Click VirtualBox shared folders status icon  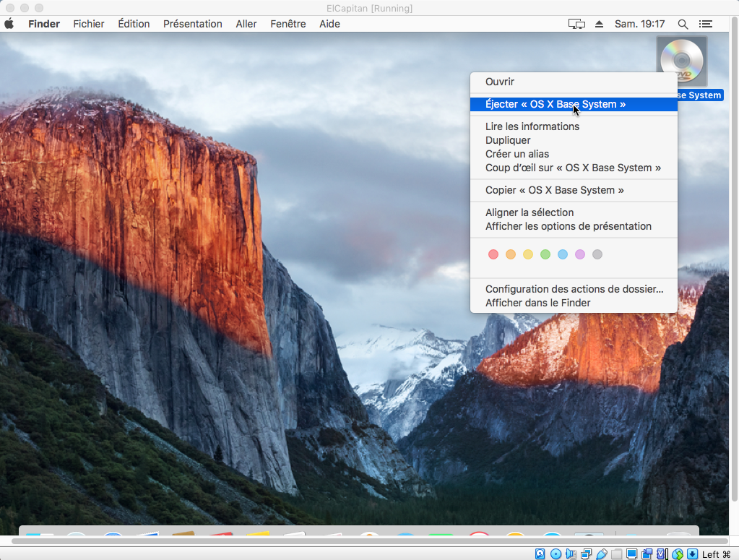click(x=616, y=554)
